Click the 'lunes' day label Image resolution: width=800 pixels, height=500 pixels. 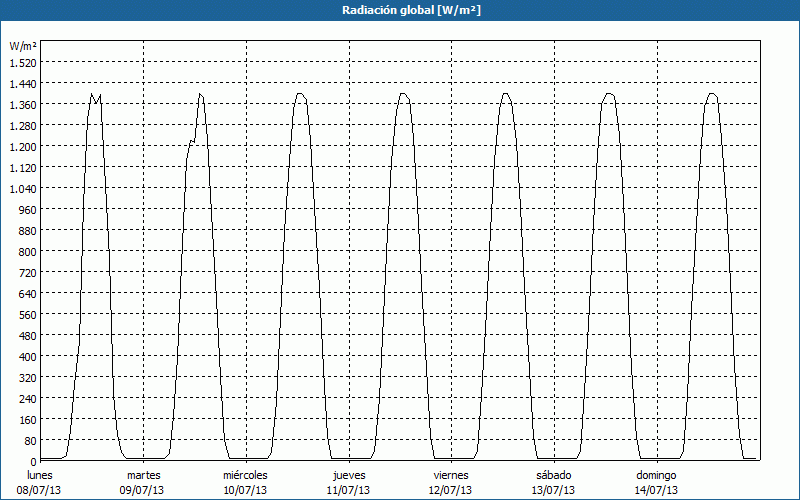pyautogui.click(x=40, y=475)
